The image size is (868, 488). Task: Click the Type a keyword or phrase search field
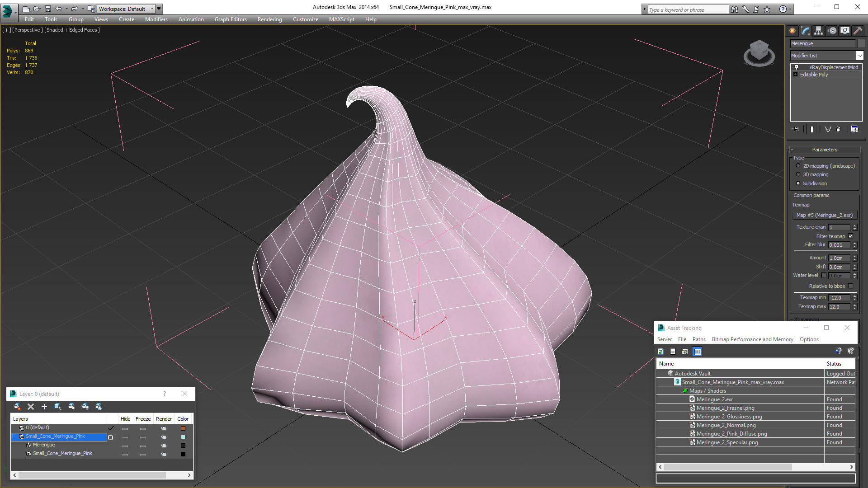(x=688, y=9)
